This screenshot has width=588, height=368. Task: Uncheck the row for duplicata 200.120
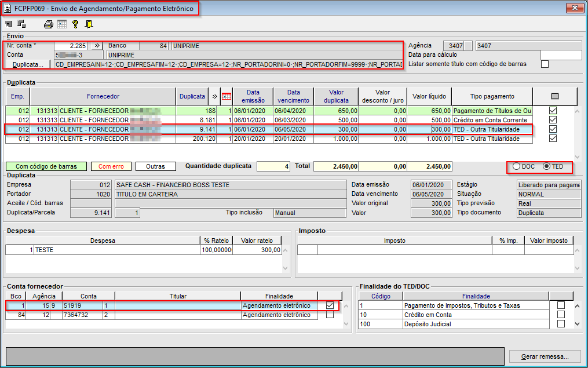click(553, 139)
